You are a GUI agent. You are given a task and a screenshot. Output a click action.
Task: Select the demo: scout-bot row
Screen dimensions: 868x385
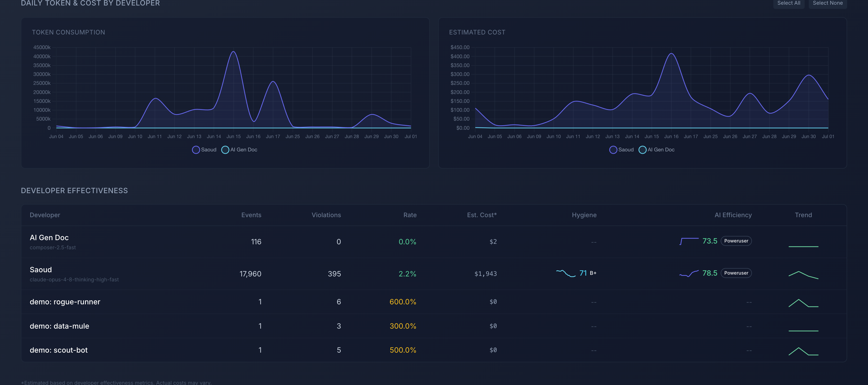point(434,350)
